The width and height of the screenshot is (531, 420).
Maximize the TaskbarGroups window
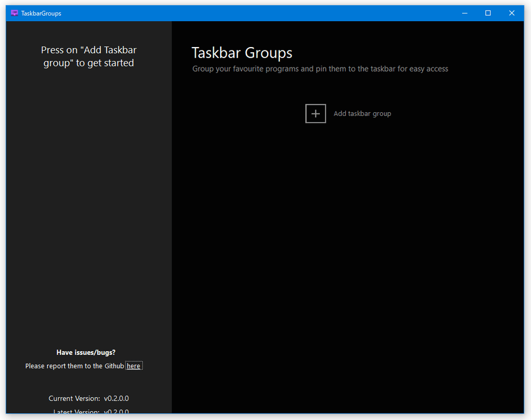pos(488,13)
